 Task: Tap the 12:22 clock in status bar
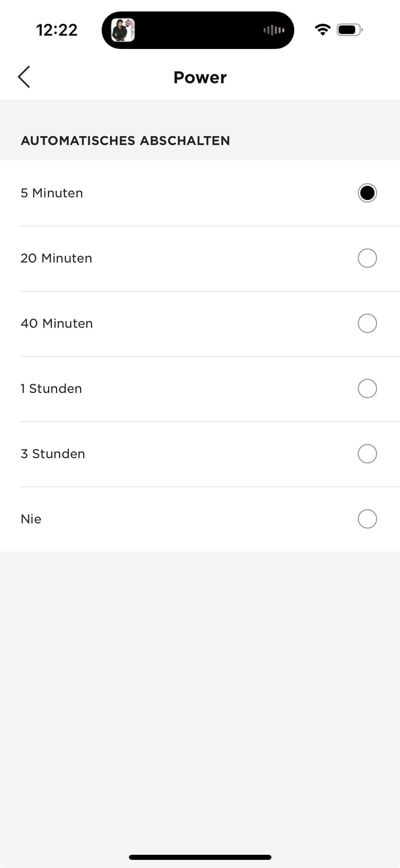click(57, 30)
